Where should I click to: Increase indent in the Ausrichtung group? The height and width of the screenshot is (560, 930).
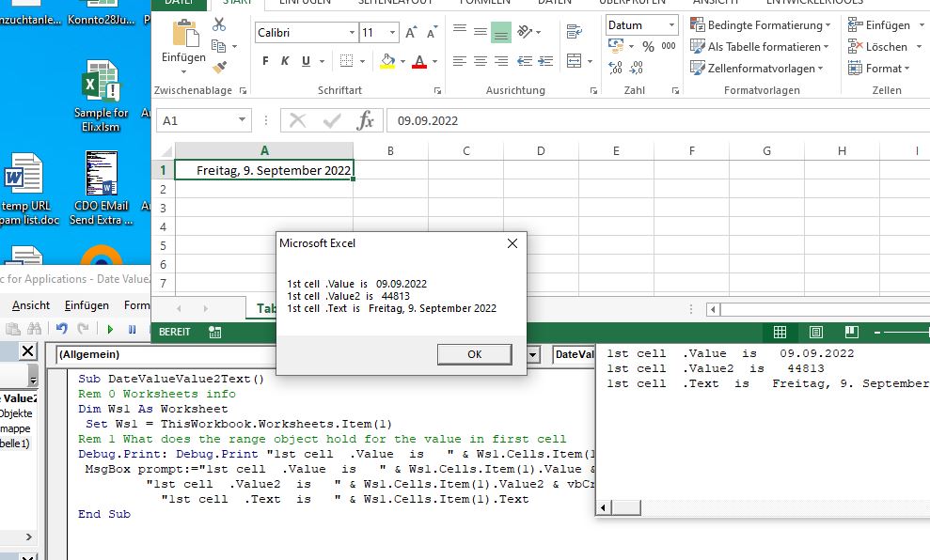click(x=545, y=60)
